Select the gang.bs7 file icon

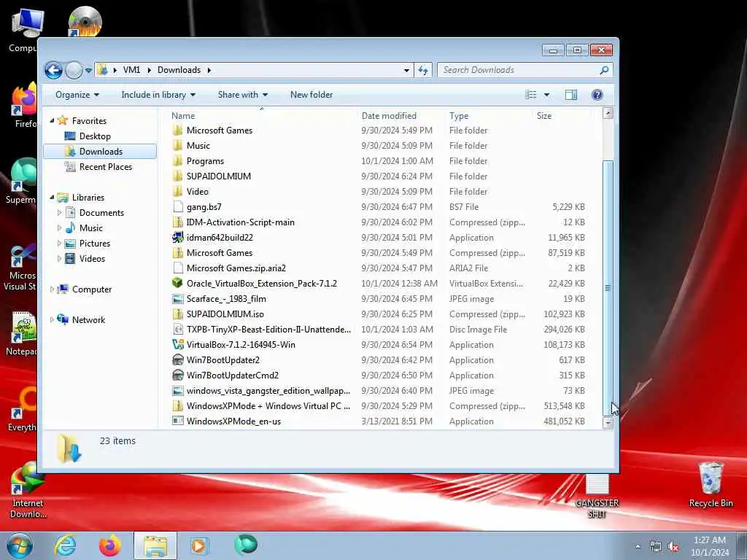point(178,206)
